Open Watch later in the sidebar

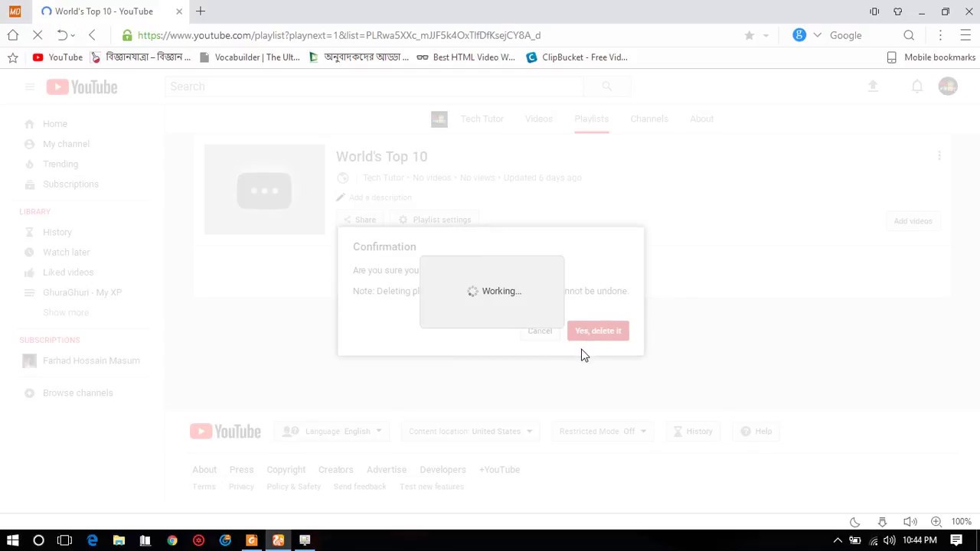pyautogui.click(x=67, y=252)
